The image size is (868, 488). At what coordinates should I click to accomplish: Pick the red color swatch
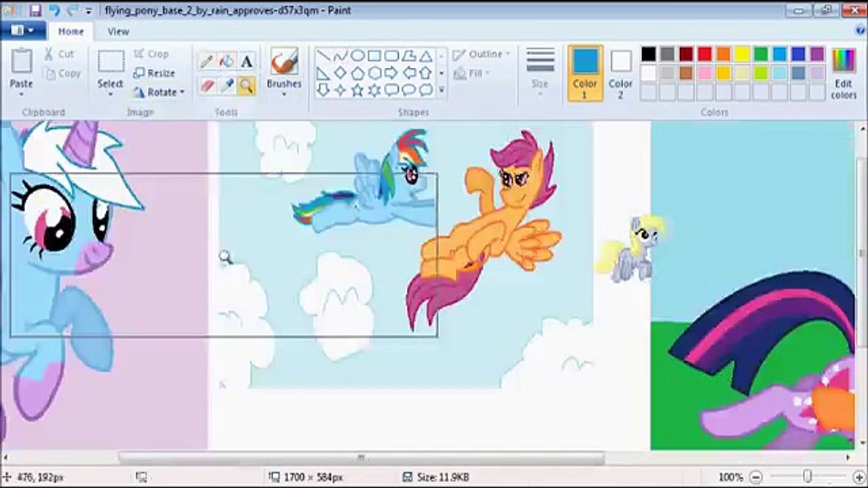click(x=705, y=54)
